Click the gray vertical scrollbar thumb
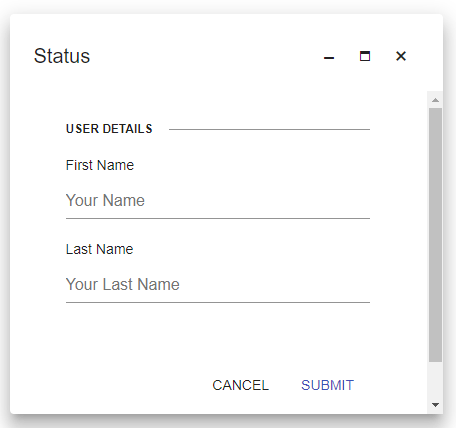This screenshot has width=456, height=428. point(435,235)
